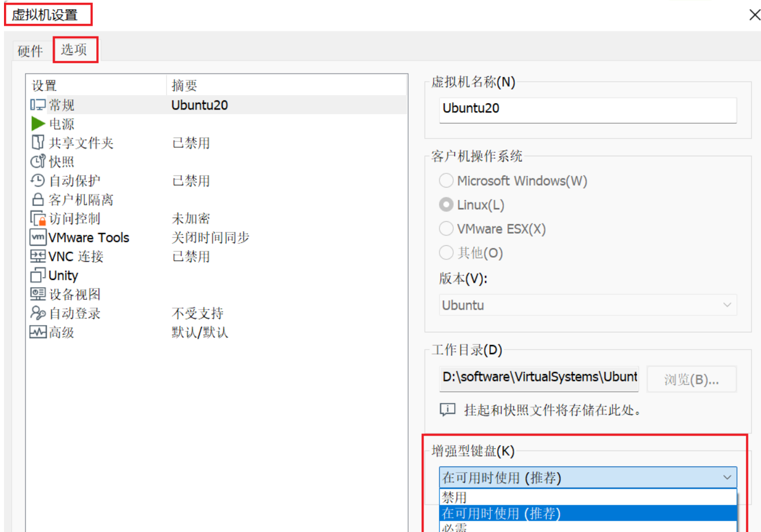761x532 pixels.
Task: Select the 自动登录 row label
Action: coord(75,313)
